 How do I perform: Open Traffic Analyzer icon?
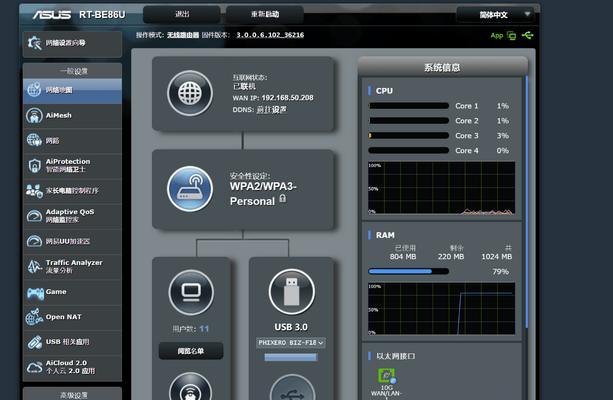(x=34, y=266)
